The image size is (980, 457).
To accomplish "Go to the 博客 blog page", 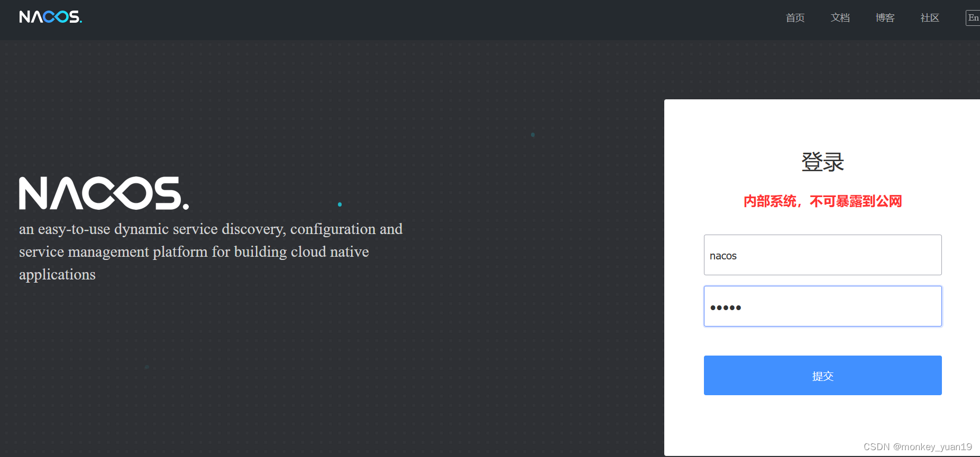I will tap(885, 18).
